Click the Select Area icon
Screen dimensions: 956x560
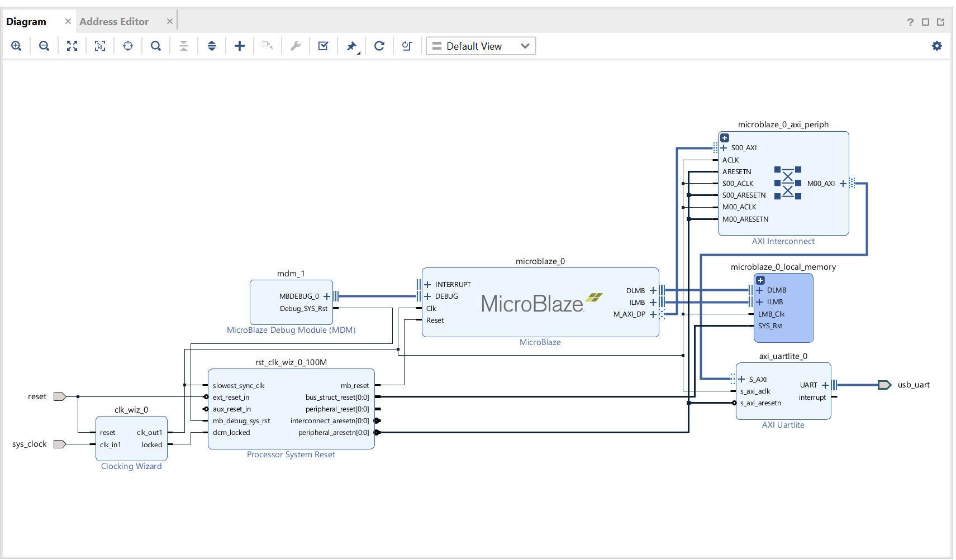(x=100, y=46)
